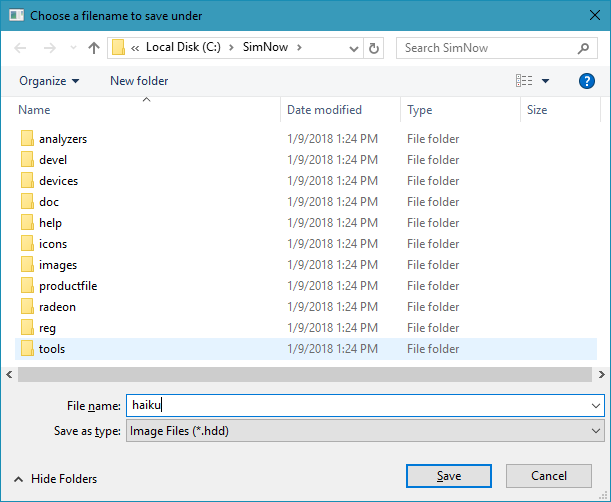Image resolution: width=611 pixels, height=502 pixels.
Task: Click the search magnifier icon
Action: tap(583, 48)
